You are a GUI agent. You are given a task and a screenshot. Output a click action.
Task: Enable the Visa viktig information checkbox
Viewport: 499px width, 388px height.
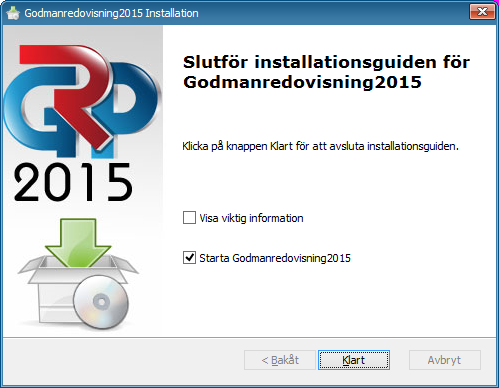(x=189, y=218)
